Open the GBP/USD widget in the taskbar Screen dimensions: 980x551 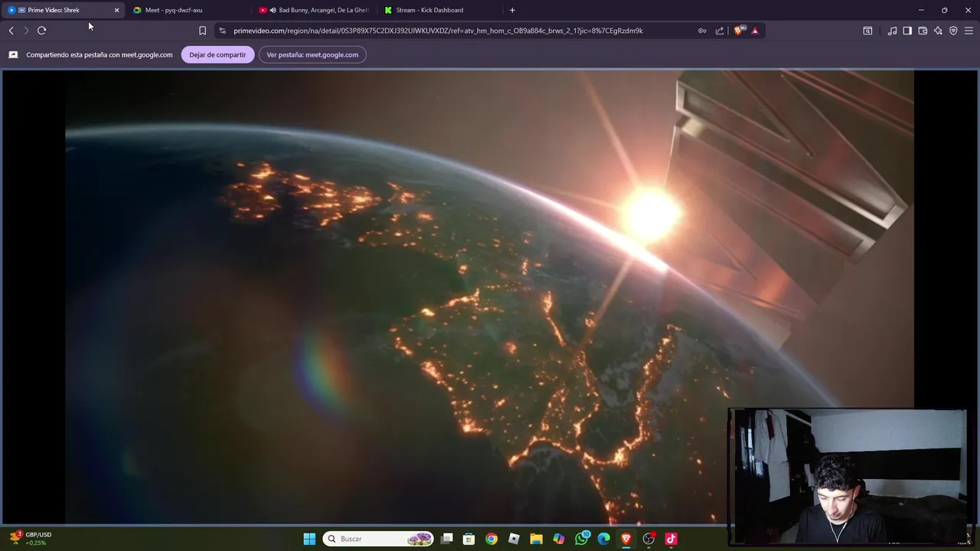pyautogui.click(x=31, y=539)
